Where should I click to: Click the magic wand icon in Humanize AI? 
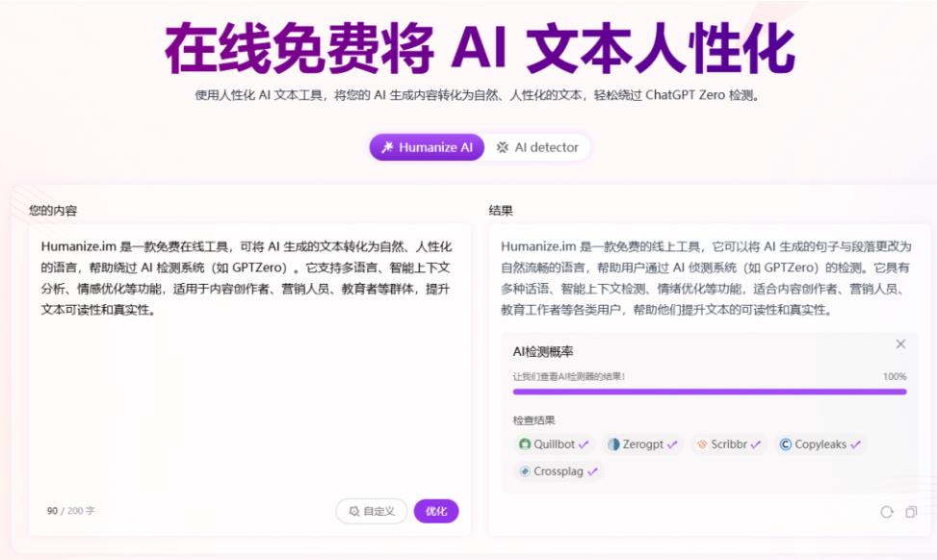pos(387,147)
